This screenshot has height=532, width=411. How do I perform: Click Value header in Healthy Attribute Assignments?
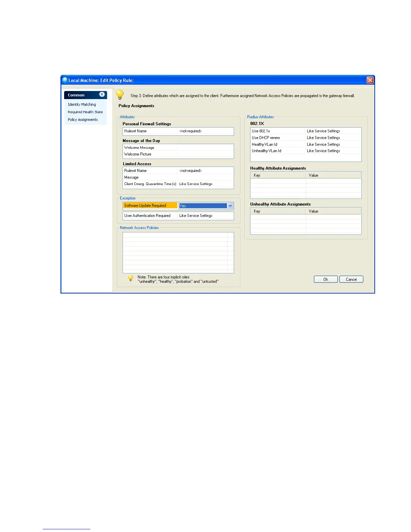pos(333,175)
